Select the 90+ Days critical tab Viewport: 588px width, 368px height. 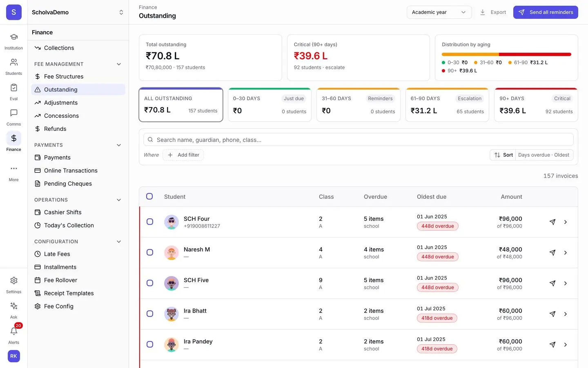click(x=536, y=105)
